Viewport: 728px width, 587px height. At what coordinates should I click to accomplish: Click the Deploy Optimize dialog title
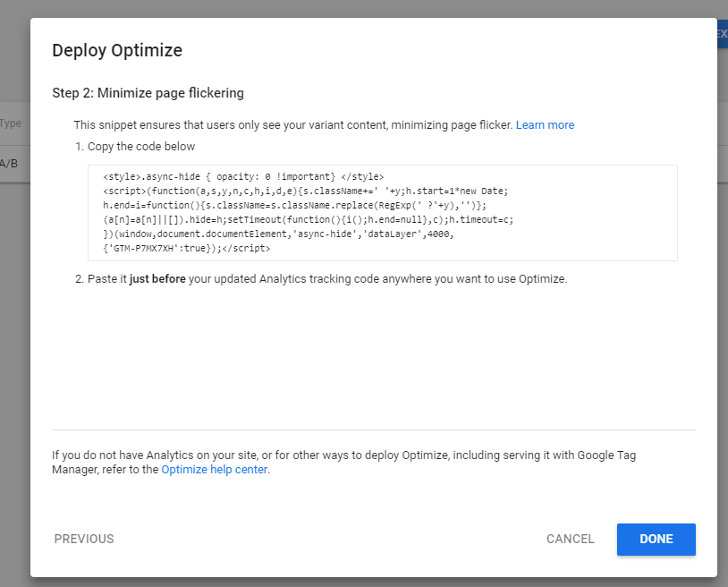(117, 50)
